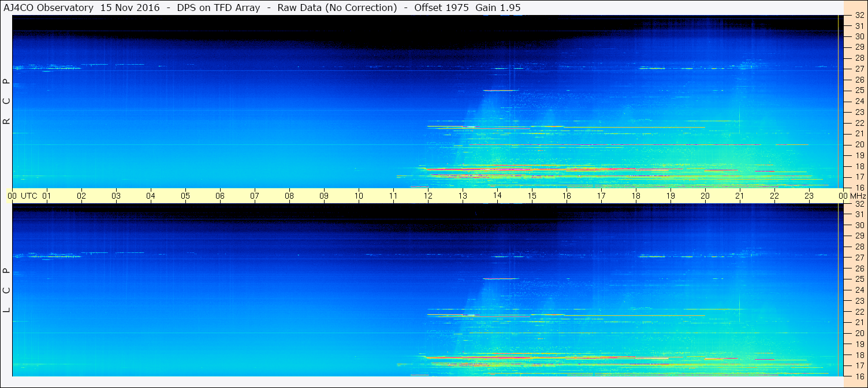Click the 25 MHz tick in RCP panel
Viewport: 868px width, 388px height.
(859, 90)
